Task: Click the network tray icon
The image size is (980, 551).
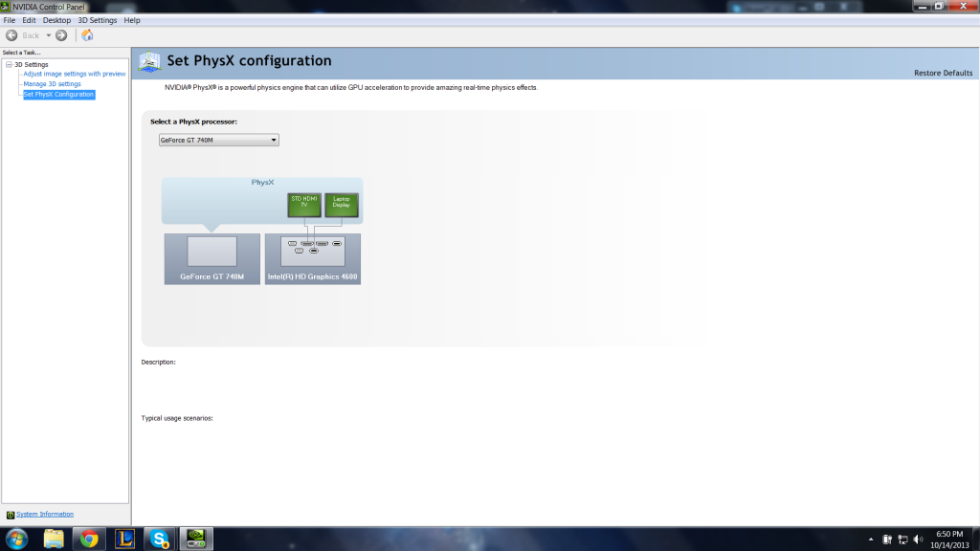Action: click(902, 540)
